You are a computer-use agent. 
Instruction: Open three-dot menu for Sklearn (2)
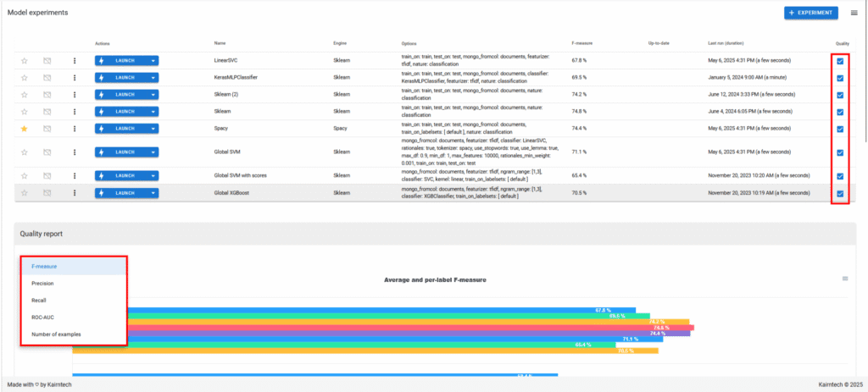pos(75,95)
